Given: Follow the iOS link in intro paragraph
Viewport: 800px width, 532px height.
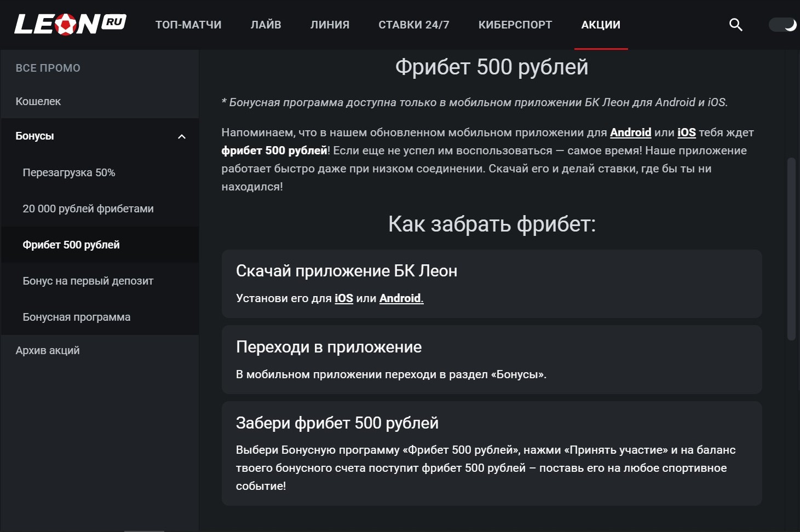Looking at the screenshot, I should pos(687,132).
